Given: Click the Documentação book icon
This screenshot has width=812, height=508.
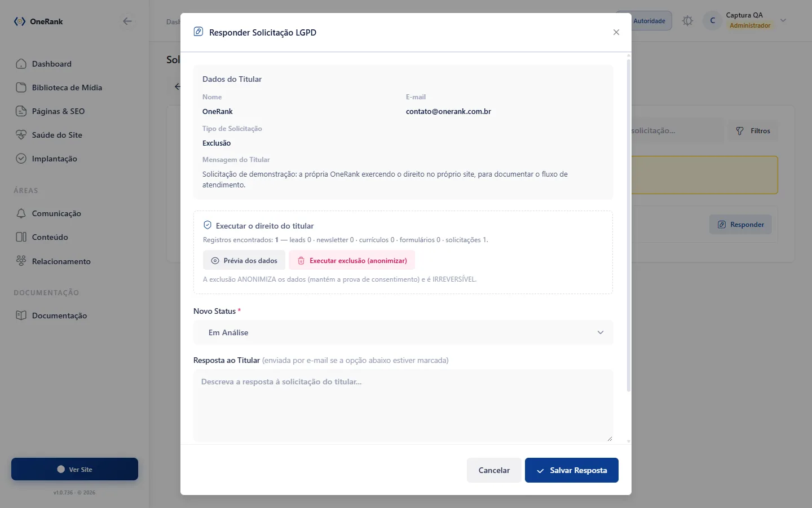Looking at the screenshot, I should click(21, 316).
